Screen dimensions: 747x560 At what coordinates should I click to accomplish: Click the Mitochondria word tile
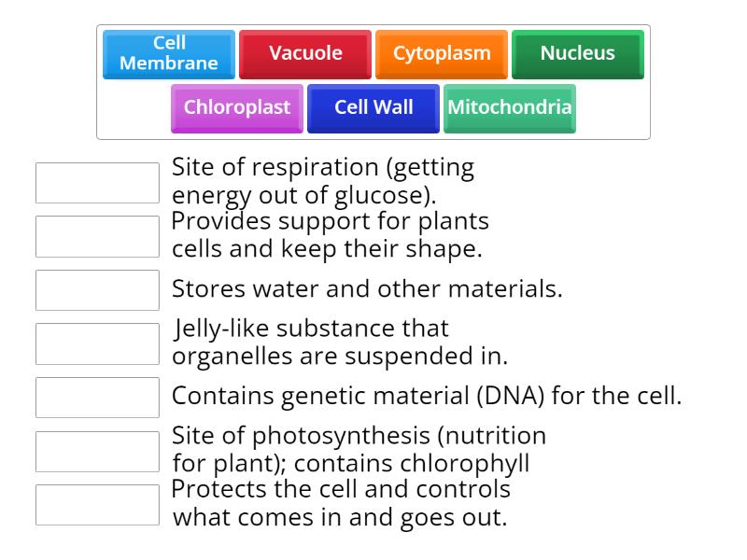click(510, 107)
